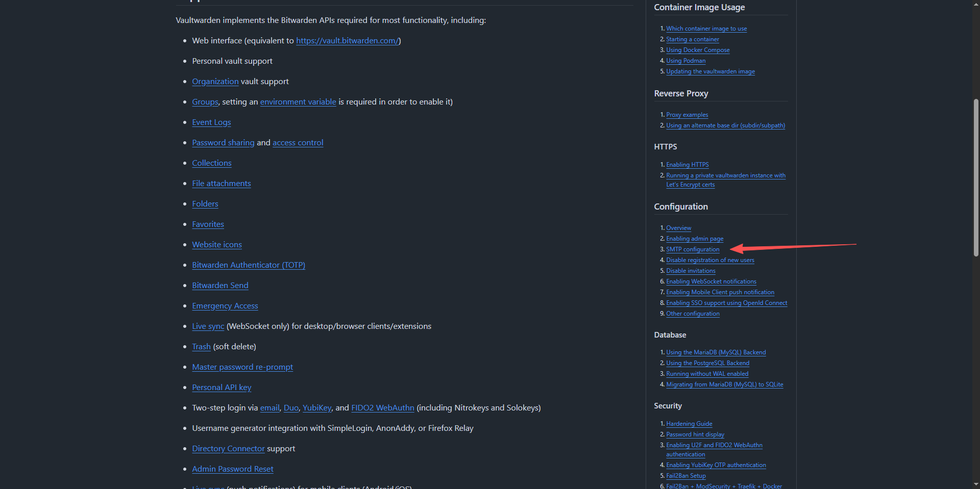Go to the Event Logs page
980x489 pixels.
pos(211,122)
